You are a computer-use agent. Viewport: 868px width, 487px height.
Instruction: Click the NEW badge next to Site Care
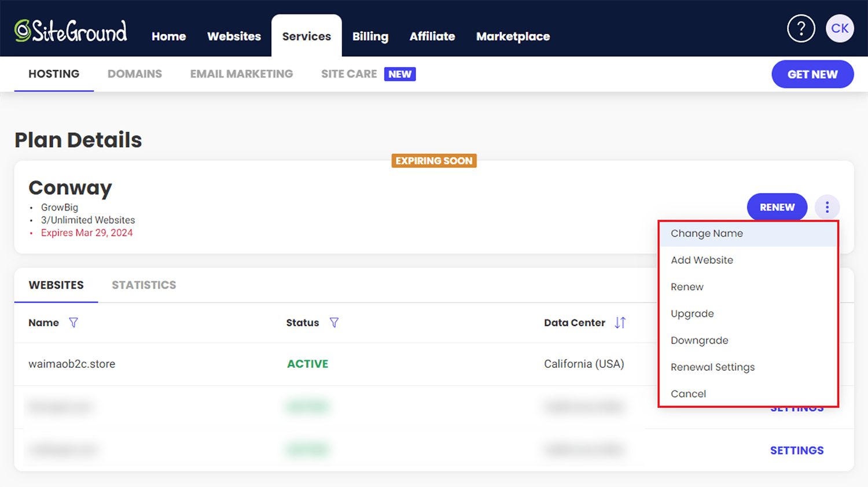(400, 74)
